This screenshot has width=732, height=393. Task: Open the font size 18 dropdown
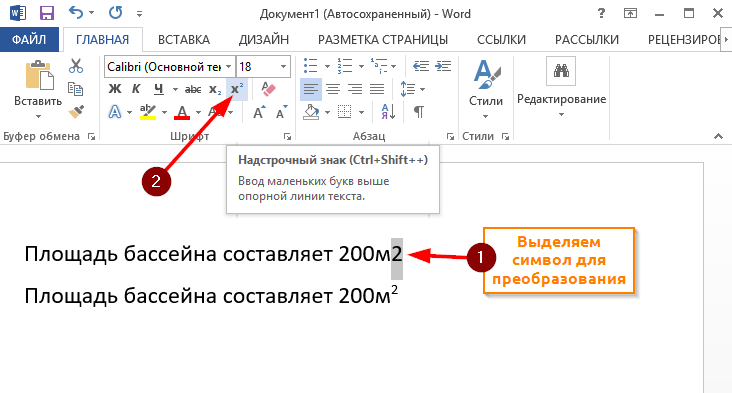click(x=283, y=67)
